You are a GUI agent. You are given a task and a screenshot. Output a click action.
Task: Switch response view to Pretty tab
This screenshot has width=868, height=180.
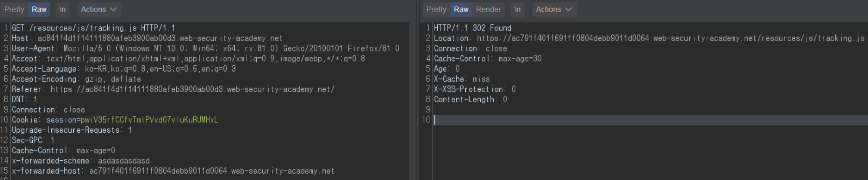click(436, 9)
